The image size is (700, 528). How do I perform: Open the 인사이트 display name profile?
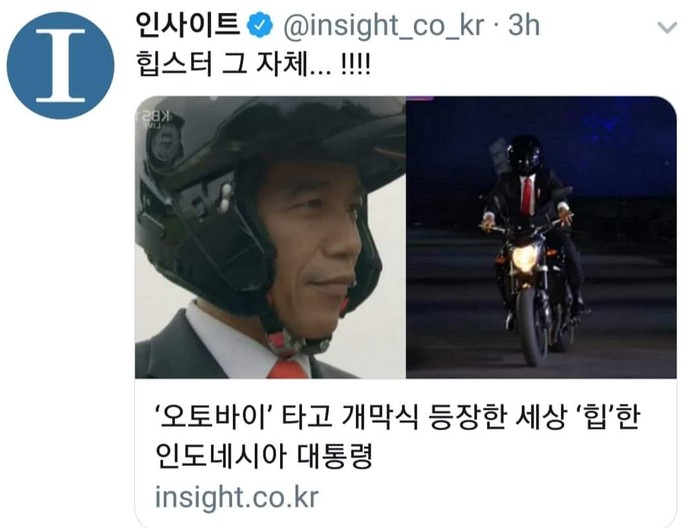pyautogui.click(x=188, y=25)
